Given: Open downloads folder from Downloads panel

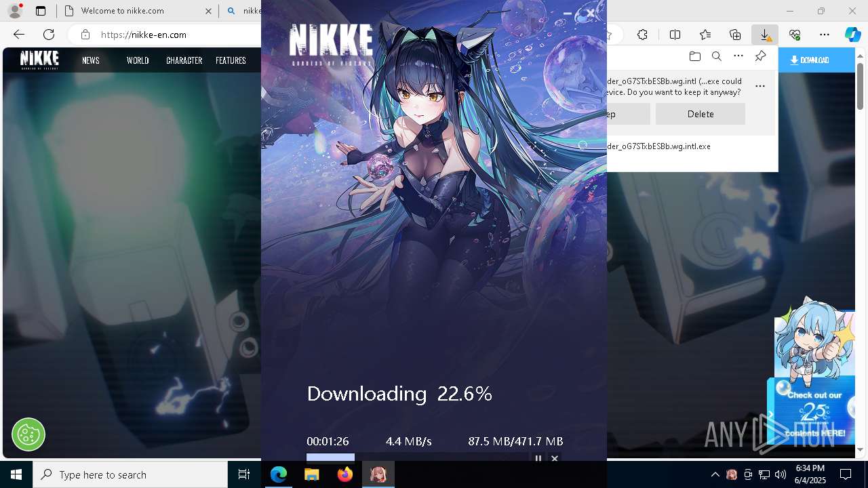Looking at the screenshot, I should [x=694, y=56].
